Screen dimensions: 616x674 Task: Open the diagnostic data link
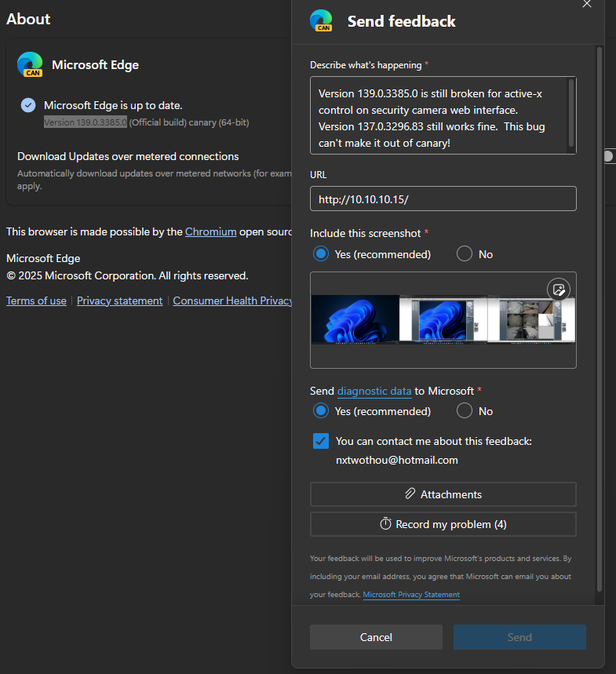point(374,392)
